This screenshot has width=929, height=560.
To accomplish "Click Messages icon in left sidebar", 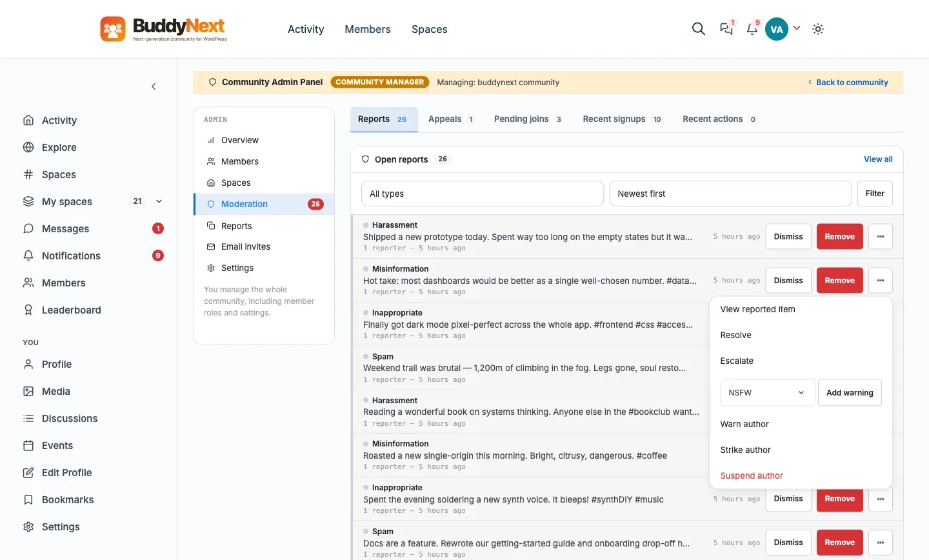I will click(x=28, y=228).
